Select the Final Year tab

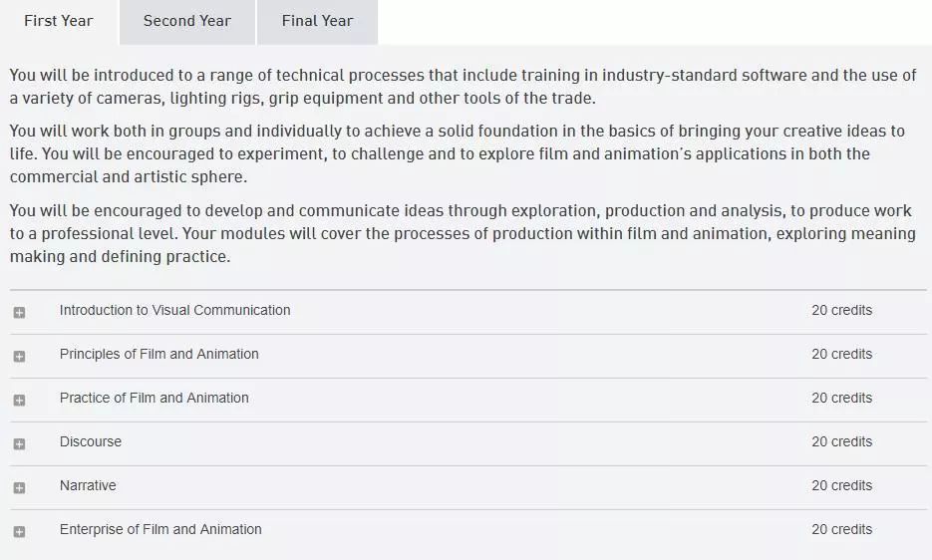(x=317, y=21)
